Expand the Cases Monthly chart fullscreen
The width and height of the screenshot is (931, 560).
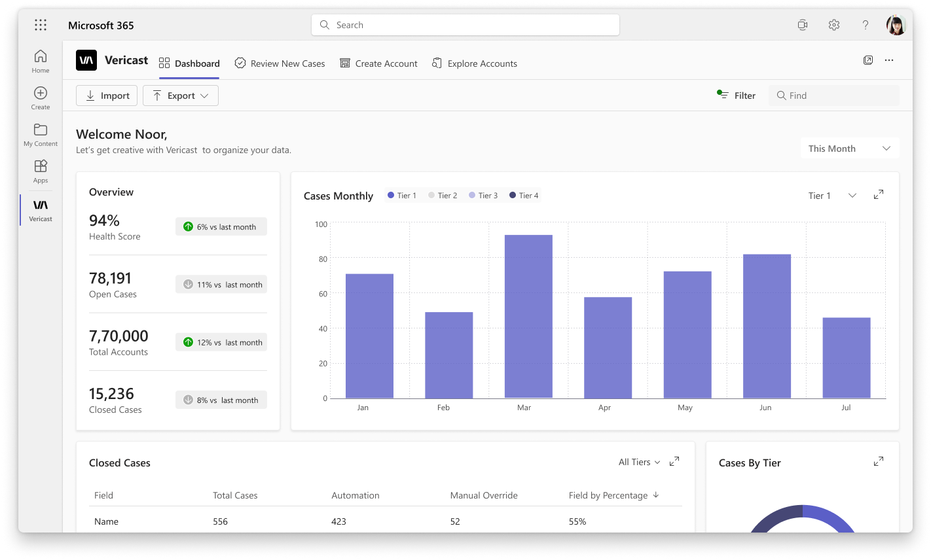click(x=879, y=194)
